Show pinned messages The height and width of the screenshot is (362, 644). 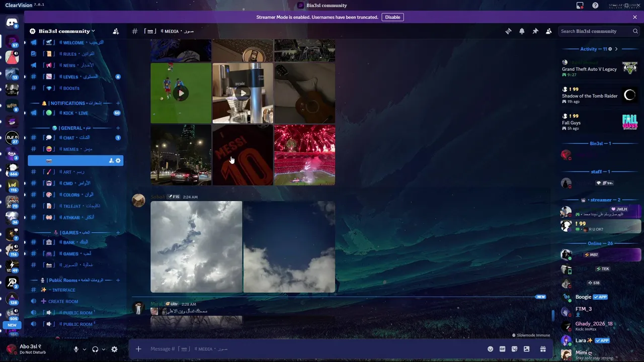535,31
